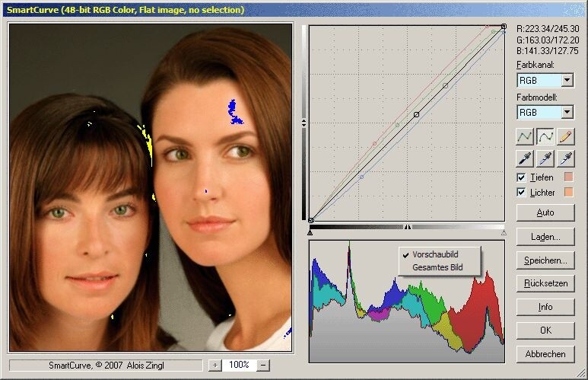Viewport: 588px width, 380px height.
Task: Click the 100% zoom level field
Action: (239, 365)
